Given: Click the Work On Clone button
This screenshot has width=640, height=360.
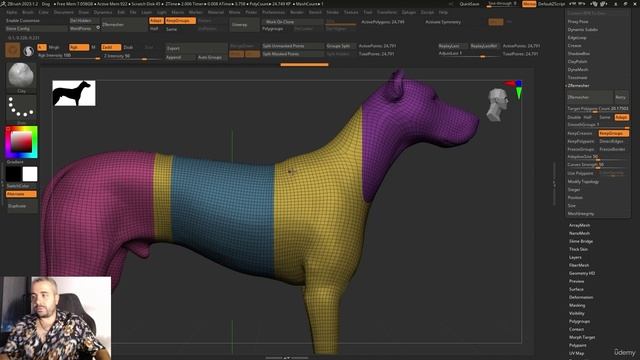Looking at the screenshot, I should click(x=292, y=22).
